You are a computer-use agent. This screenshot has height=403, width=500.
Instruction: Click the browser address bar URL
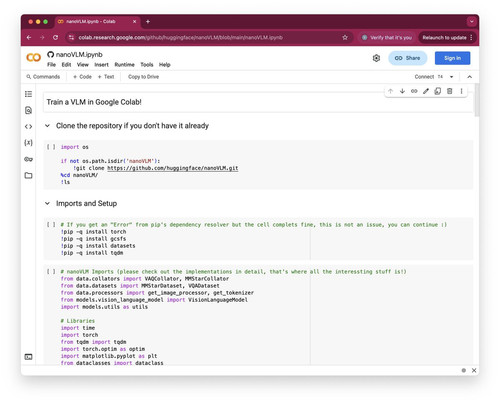tap(181, 37)
